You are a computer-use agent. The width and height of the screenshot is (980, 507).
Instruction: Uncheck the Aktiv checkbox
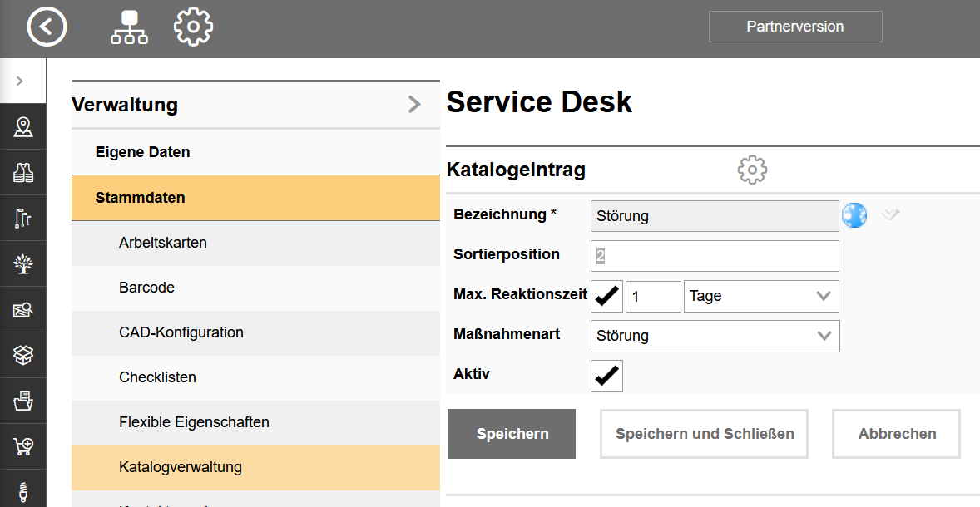pos(606,376)
